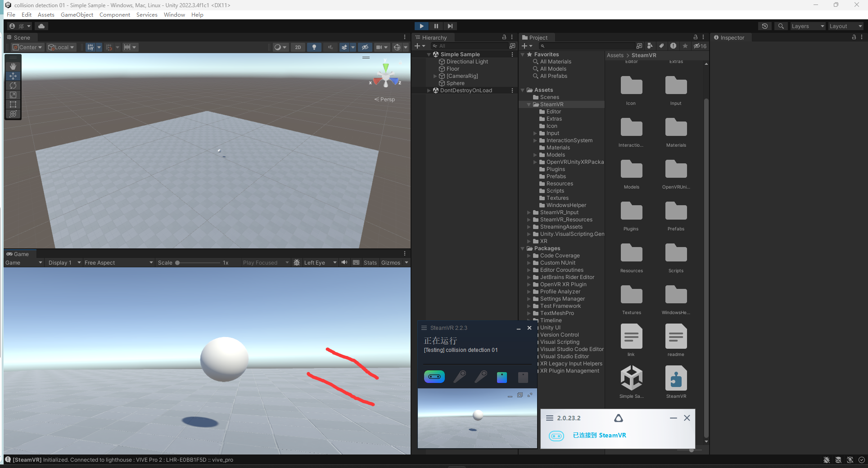
Task: Select the Hand (view) tool
Action: (x=13, y=67)
